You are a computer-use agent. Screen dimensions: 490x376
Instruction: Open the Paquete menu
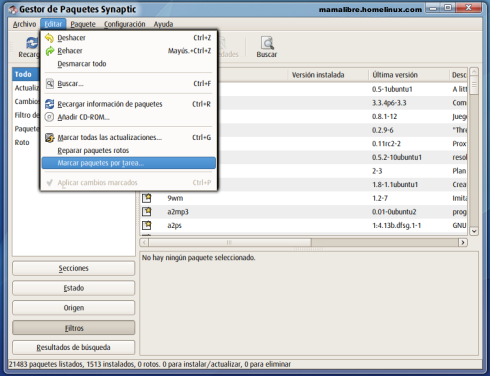(83, 24)
